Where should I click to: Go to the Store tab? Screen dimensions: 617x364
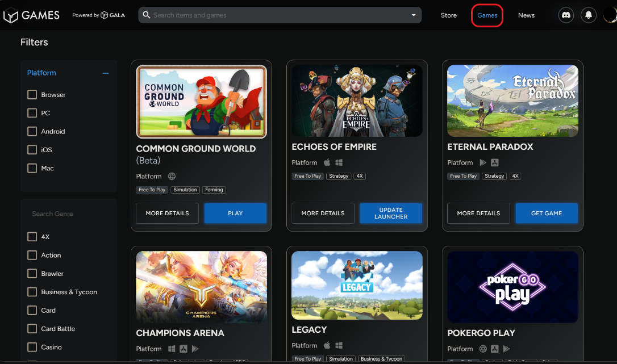tap(449, 15)
